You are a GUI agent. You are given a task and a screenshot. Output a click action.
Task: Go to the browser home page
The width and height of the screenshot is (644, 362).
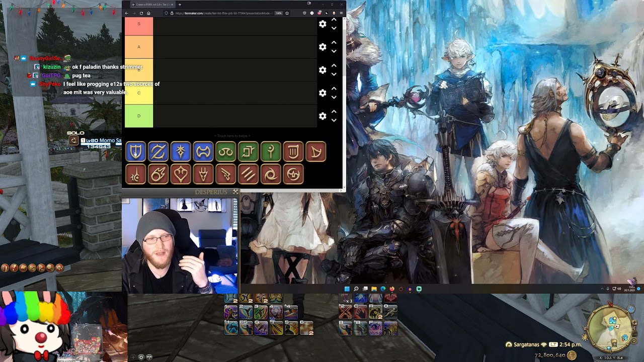pyautogui.click(x=148, y=13)
